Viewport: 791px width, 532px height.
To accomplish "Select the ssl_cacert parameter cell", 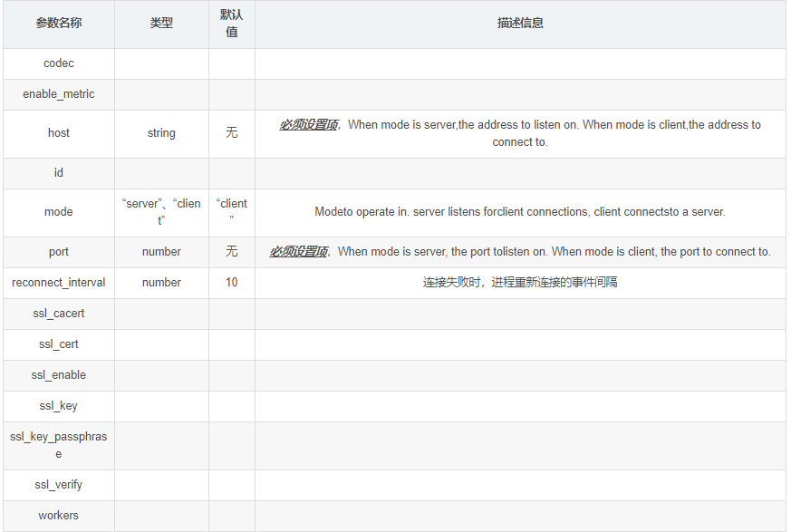I will 59,314.
